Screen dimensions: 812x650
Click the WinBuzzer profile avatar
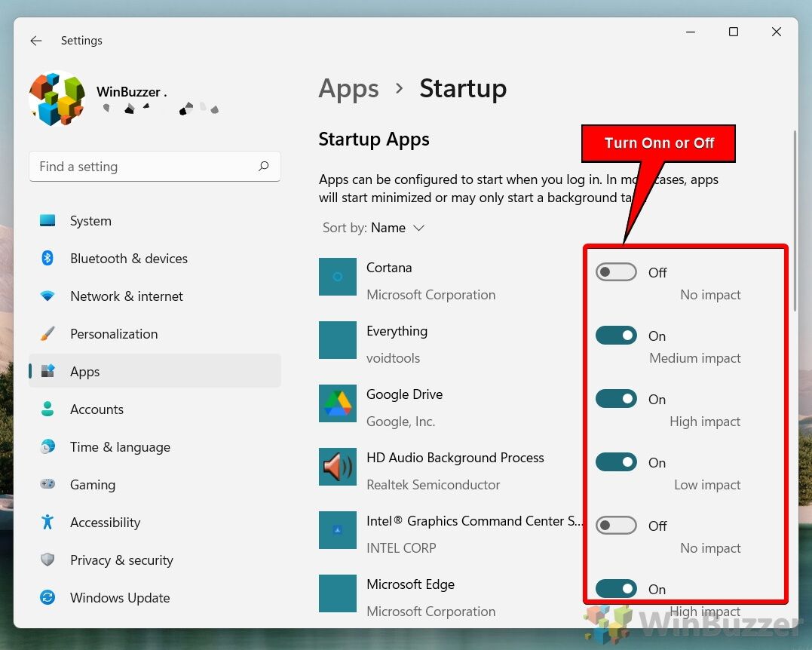(57, 99)
